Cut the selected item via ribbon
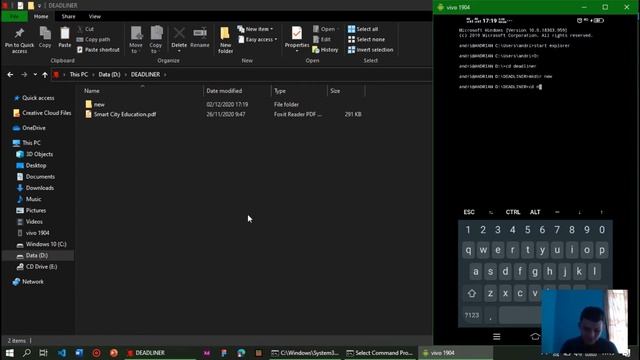 pos(86,29)
